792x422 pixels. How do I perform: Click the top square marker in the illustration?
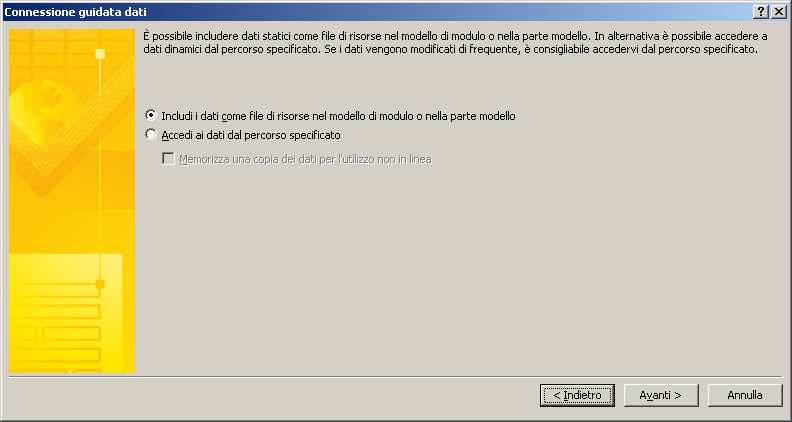[100, 54]
